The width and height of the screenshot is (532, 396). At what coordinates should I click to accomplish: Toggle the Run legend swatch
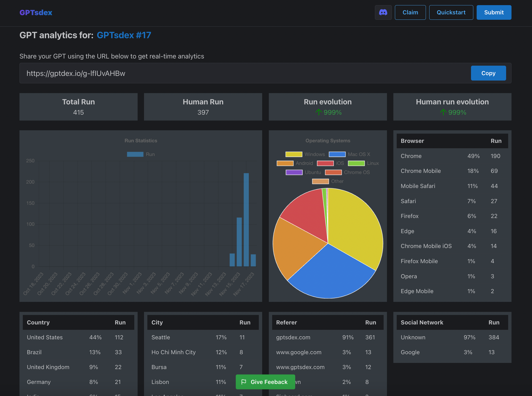point(135,154)
